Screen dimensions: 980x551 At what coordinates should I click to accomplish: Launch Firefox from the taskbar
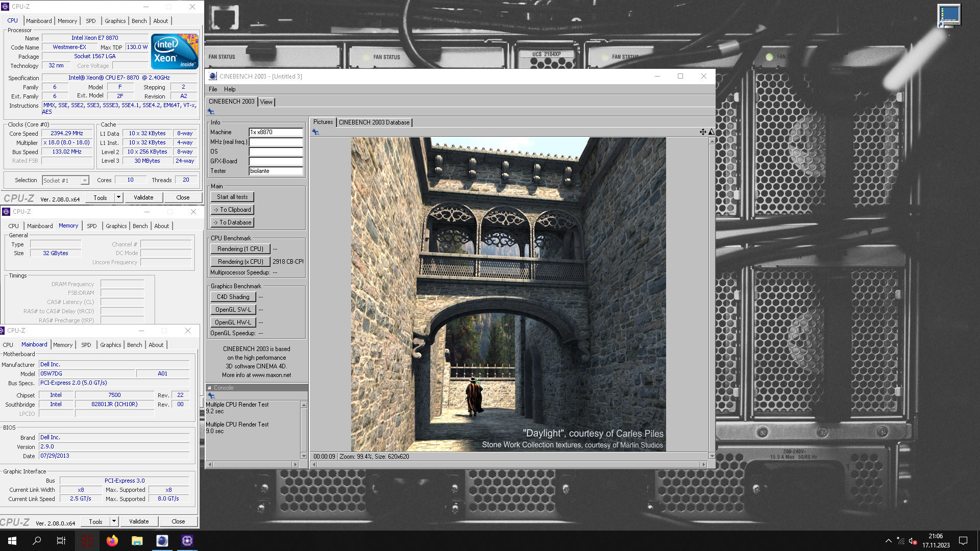coord(112,541)
